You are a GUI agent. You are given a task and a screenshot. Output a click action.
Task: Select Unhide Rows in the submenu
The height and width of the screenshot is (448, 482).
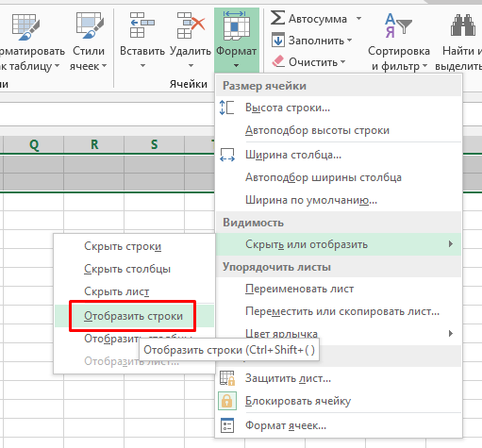133,316
